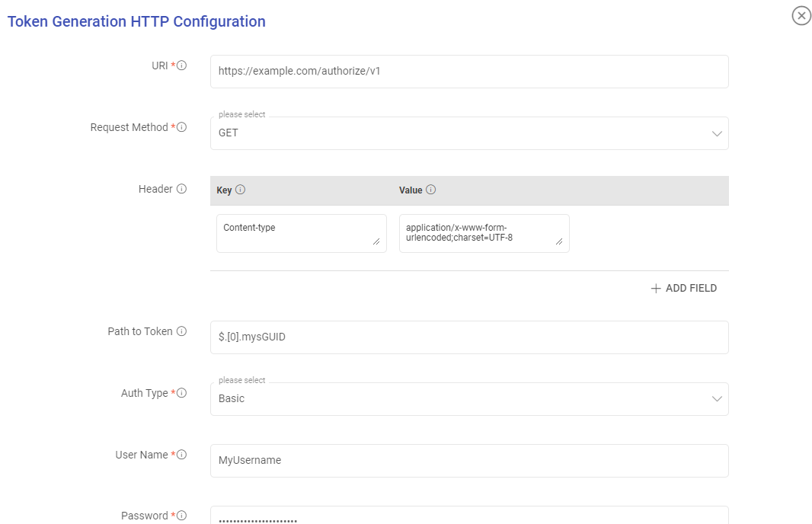Click the Path to Token info icon
This screenshot has height=524, width=812.
(x=181, y=331)
